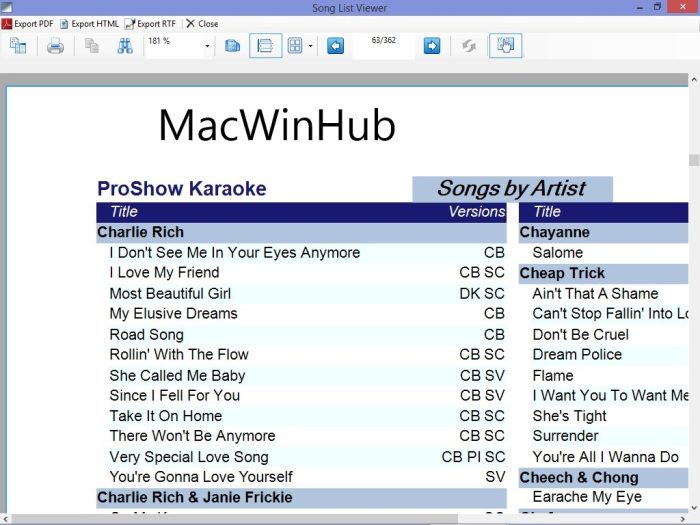The height and width of the screenshot is (525, 700).
Task: Click the Charlie Rich artist row
Action: click(301, 232)
